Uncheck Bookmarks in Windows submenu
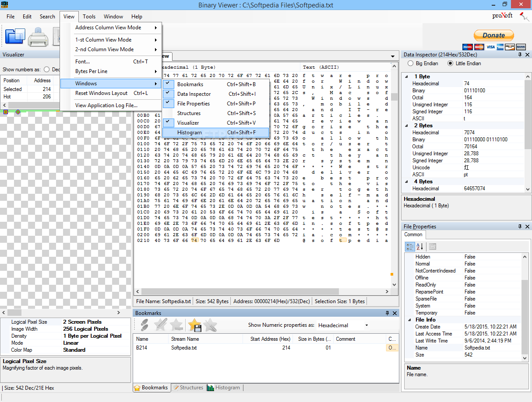Viewport: 532px width, 402px height. pos(215,84)
